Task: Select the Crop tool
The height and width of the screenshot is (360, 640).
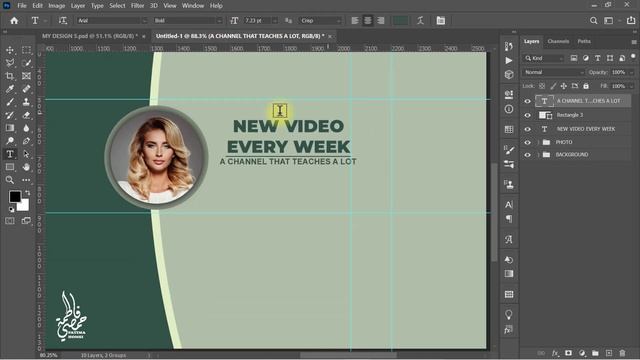Action: (10, 76)
